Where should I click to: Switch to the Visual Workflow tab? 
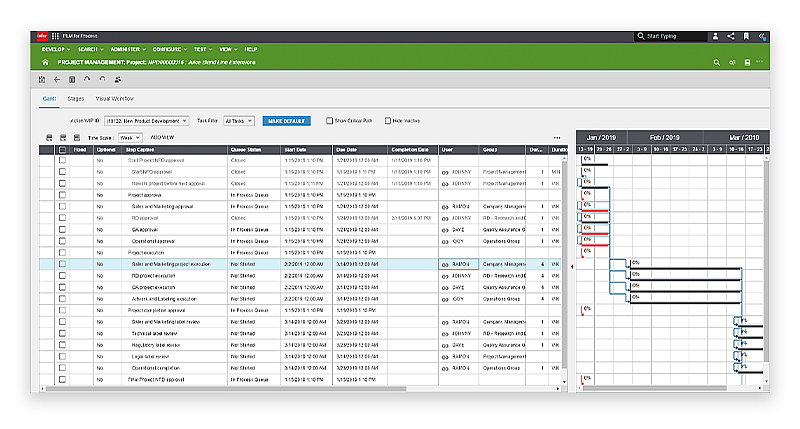[115, 100]
